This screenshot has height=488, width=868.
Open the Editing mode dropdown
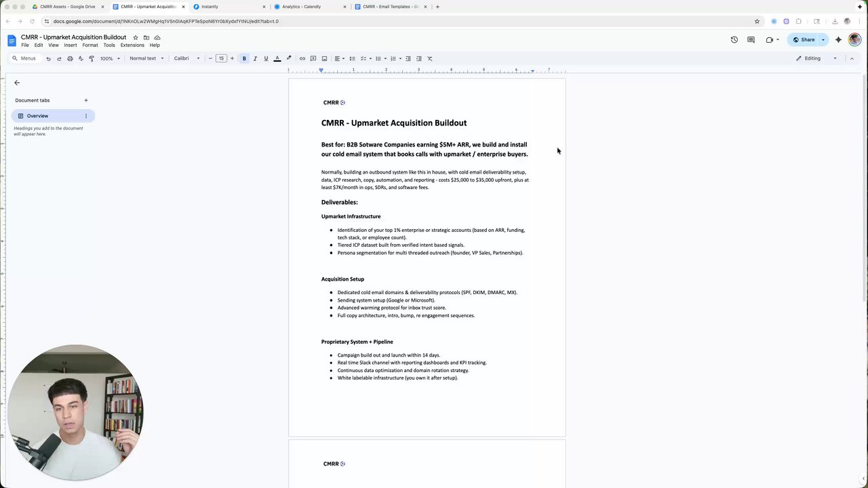[817, 58]
